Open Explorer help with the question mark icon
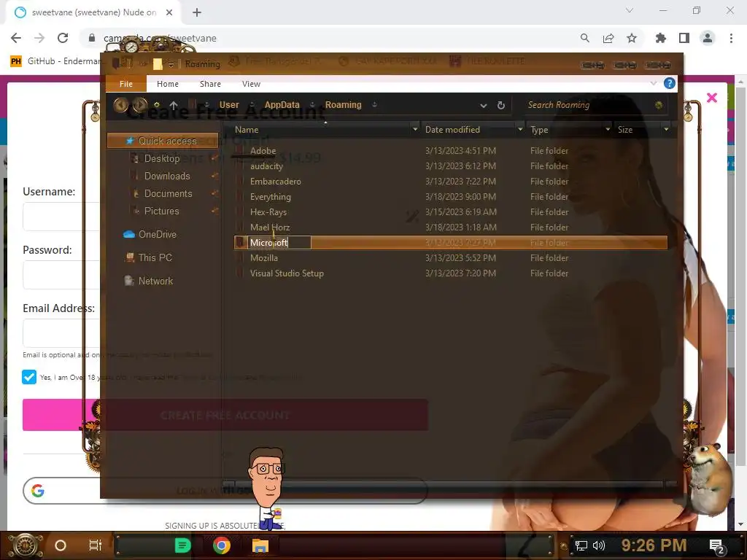 click(x=670, y=84)
